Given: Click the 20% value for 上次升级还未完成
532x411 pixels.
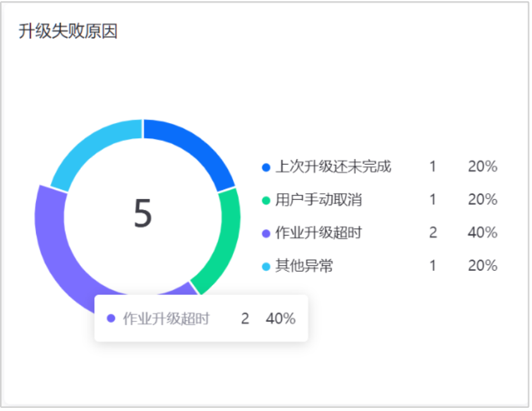Looking at the screenshot, I should (x=482, y=167).
